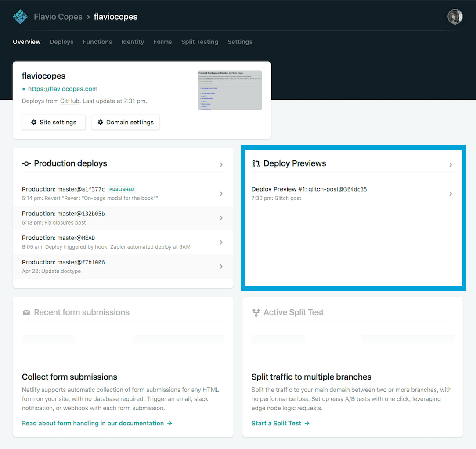
Task: Go to the Forms tab
Action: (162, 42)
